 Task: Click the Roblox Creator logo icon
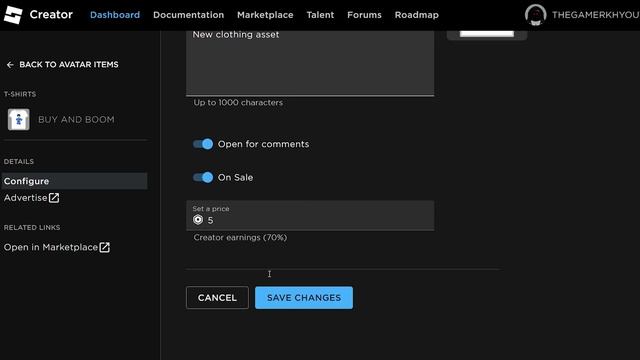click(13, 15)
